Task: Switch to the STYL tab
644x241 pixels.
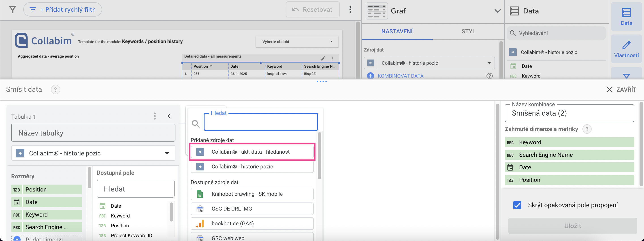Action: (468, 32)
